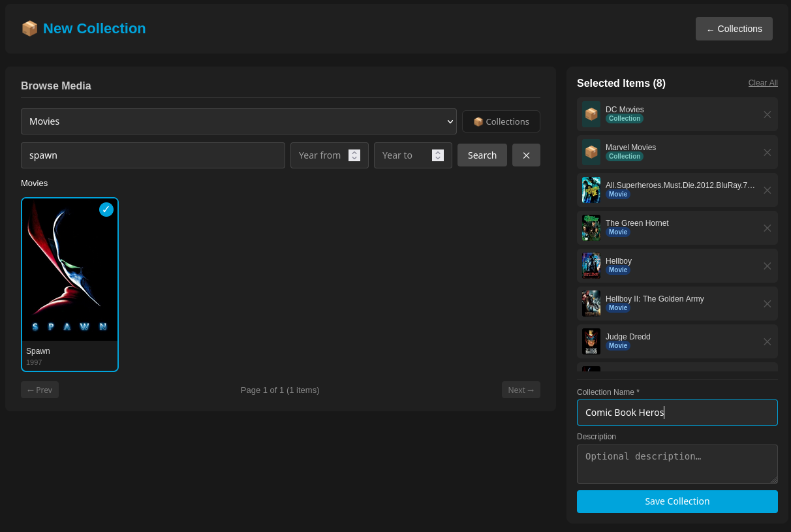
Task: Click the Marvel Movies title text
Action: (630, 148)
